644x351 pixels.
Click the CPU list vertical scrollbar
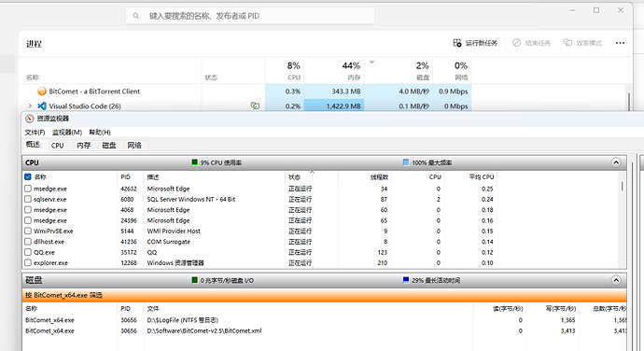(x=623, y=220)
